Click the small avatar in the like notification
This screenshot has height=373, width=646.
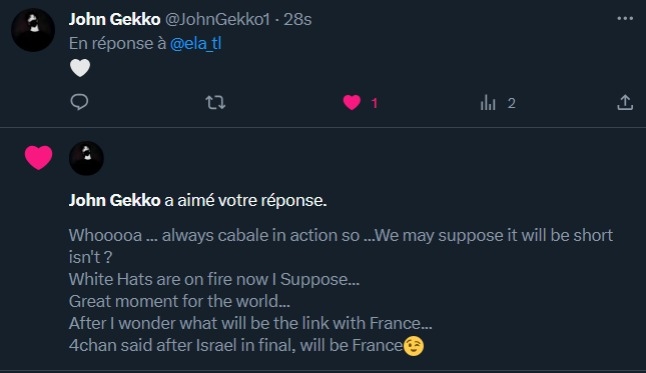pos(86,158)
